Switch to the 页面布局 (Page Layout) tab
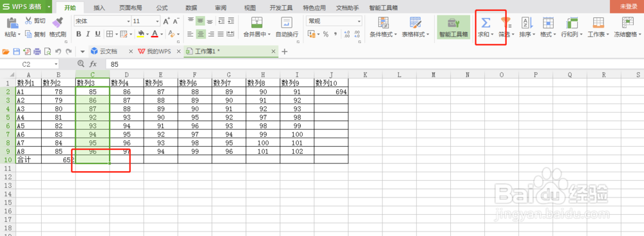This screenshot has width=644, height=236. coord(130,8)
